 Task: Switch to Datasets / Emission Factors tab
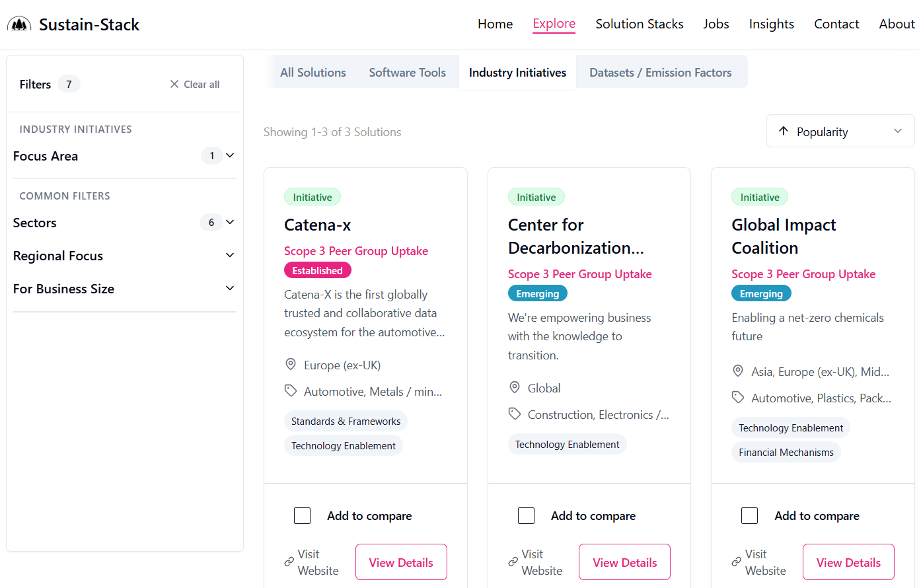pos(660,72)
